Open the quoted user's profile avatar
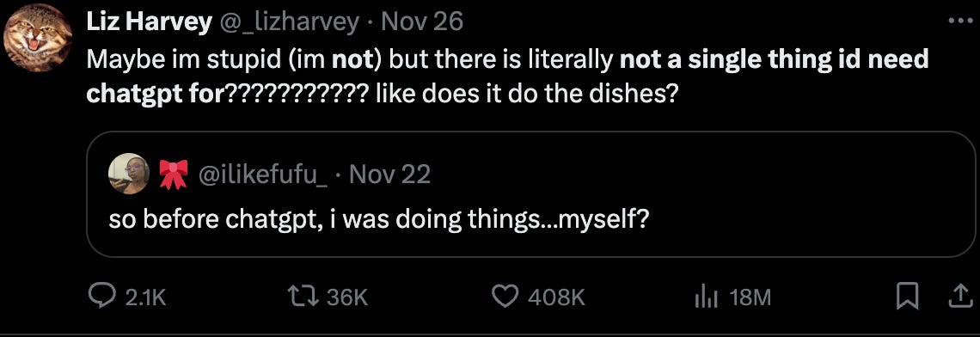This screenshot has height=337, width=980. tap(128, 171)
